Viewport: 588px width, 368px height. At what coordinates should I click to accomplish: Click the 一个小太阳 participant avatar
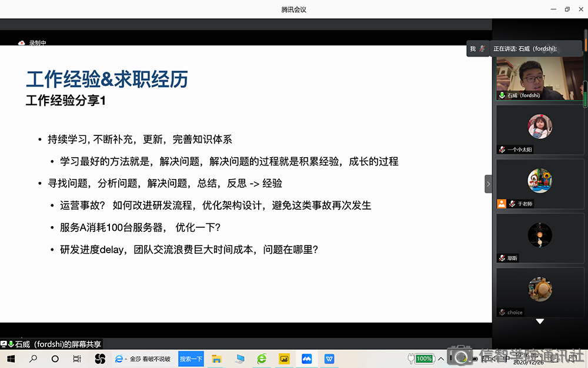pyautogui.click(x=539, y=127)
